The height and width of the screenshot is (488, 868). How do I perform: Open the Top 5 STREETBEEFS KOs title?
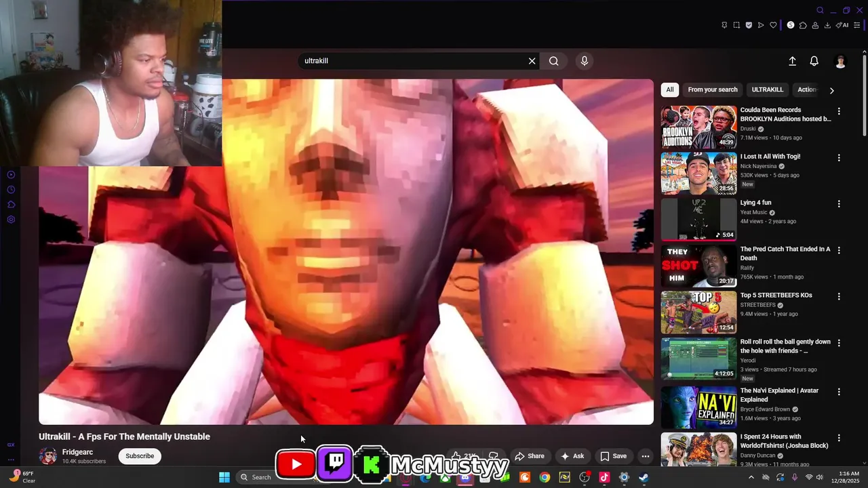pyautogui.click(x=776, y=296)
